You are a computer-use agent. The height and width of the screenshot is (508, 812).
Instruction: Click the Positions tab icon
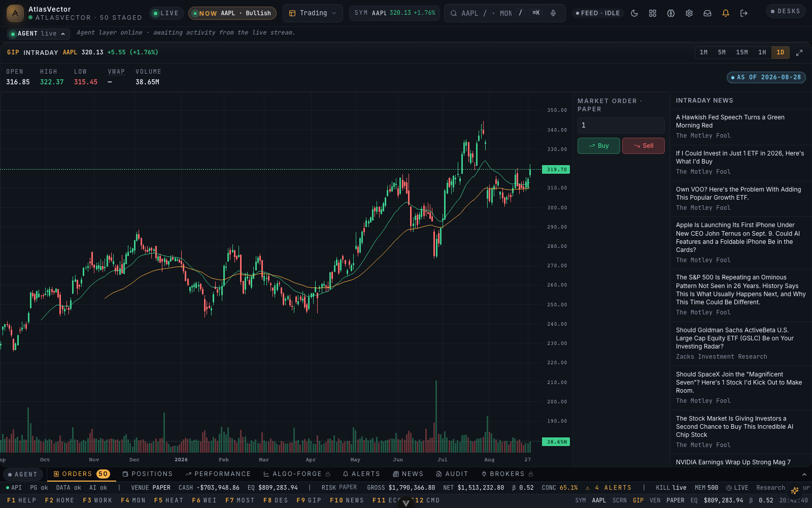[125, 474]
